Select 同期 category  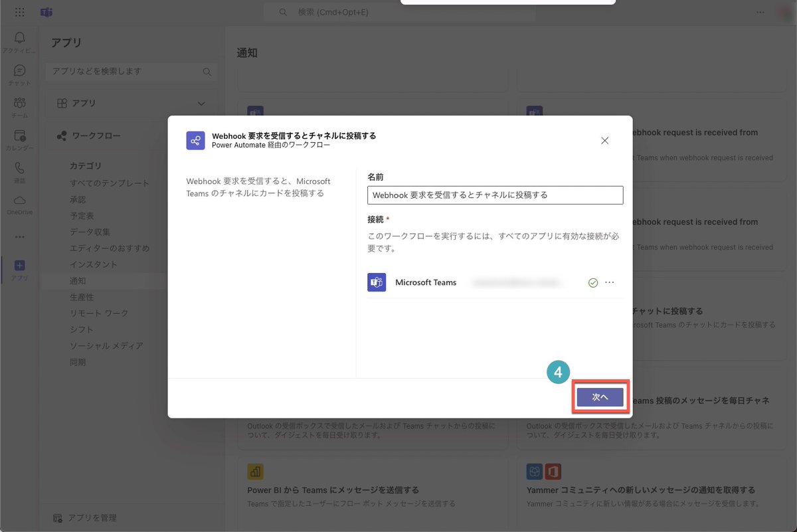(x=78, y=362)
